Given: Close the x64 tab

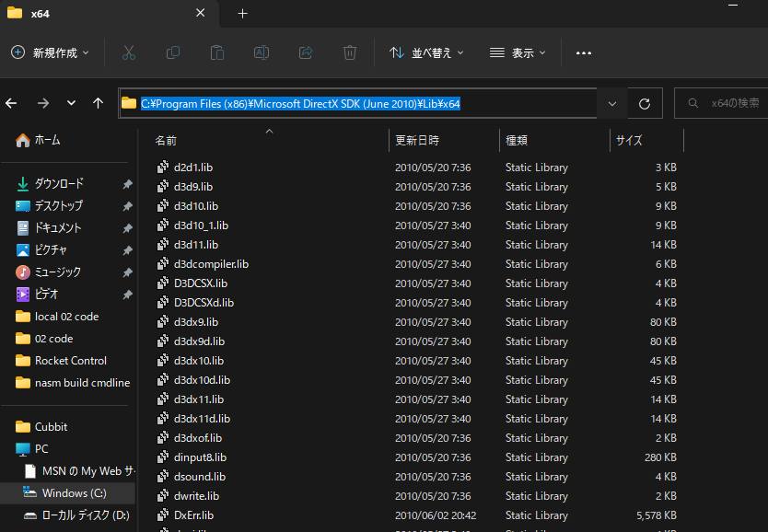Looking at the screenshot, I should 201,13.
